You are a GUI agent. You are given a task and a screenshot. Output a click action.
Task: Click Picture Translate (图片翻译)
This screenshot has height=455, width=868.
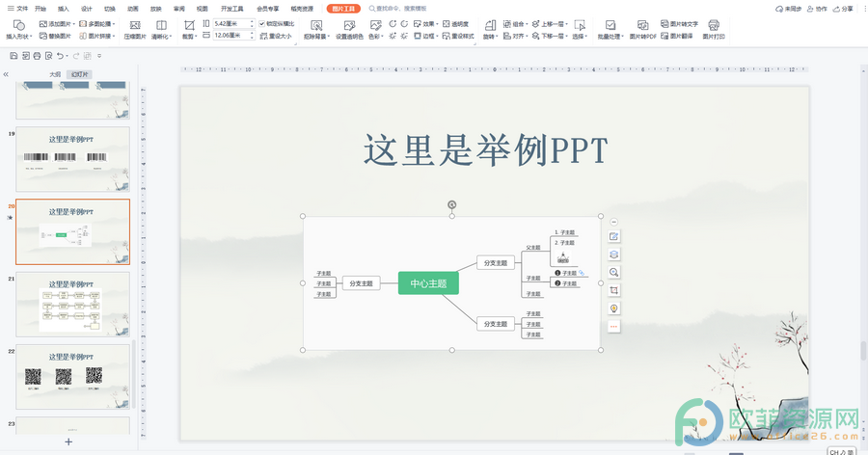[x=676, y=36]
